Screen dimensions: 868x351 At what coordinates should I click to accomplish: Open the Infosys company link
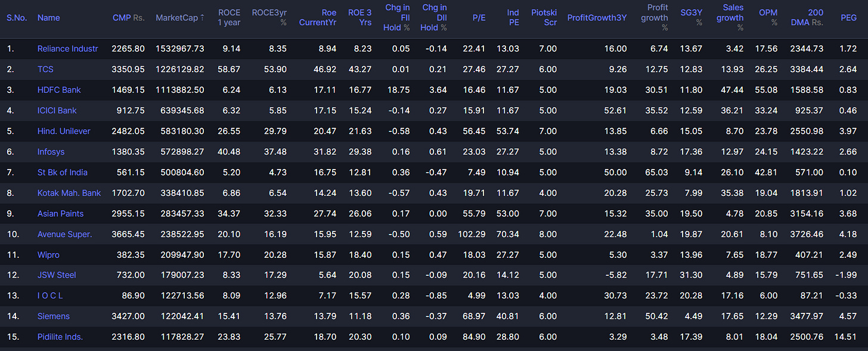tap(52, 152)
